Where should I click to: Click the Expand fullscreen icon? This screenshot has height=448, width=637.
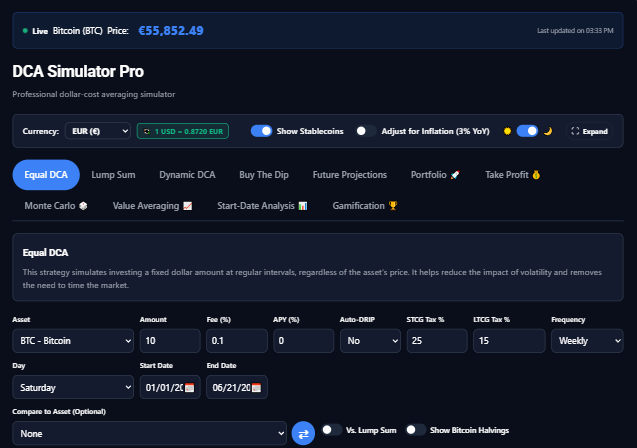575,131
